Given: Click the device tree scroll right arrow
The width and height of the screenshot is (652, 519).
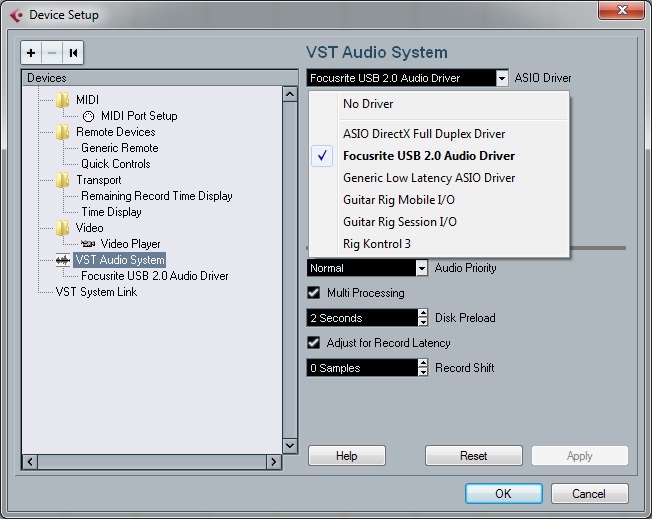Looking at the screenshot, I should [x=274, y=462].
